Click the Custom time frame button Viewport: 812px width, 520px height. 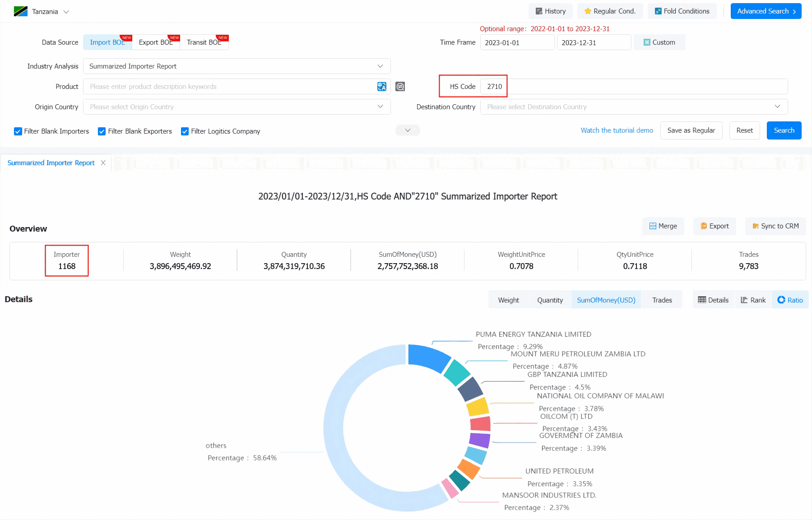(659, 42)
